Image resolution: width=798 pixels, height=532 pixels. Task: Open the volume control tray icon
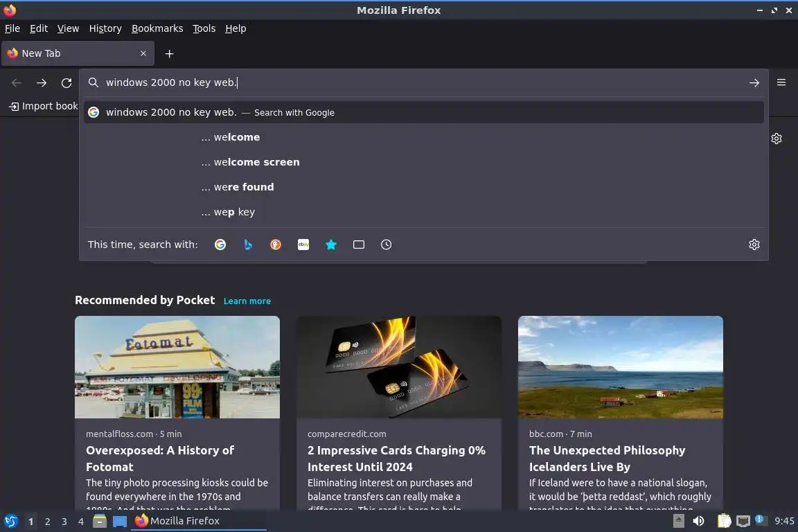699,521
